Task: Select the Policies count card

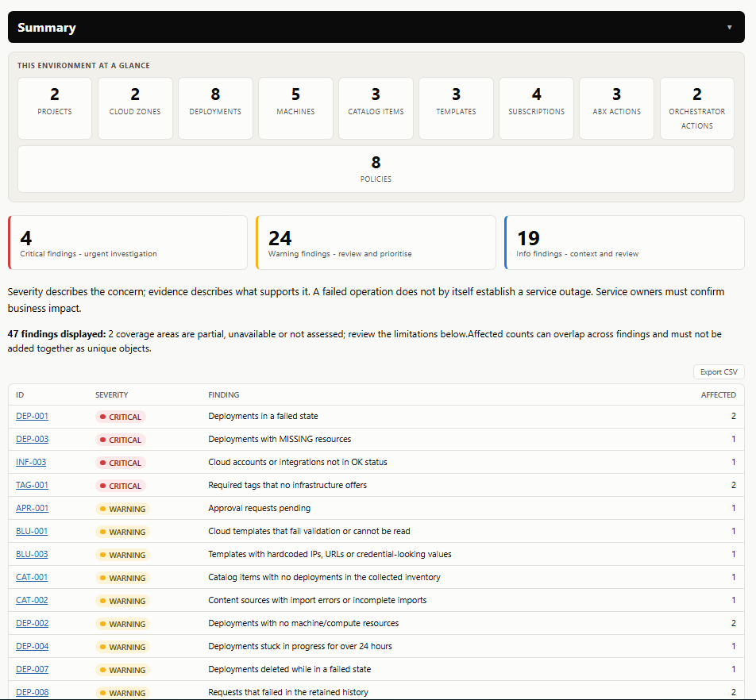Action: click(376, 169)
